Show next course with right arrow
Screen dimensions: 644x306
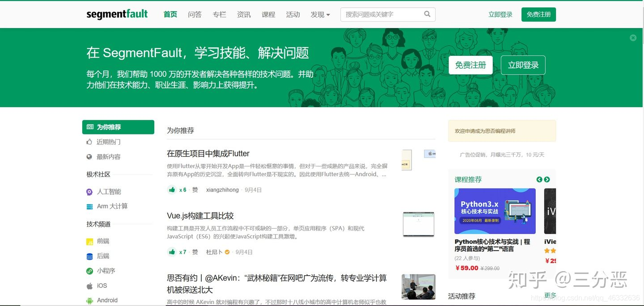(547, 180)
